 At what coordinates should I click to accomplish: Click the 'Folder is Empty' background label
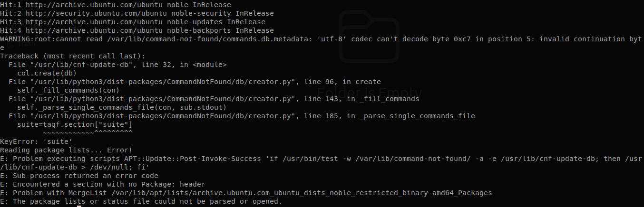370,92
